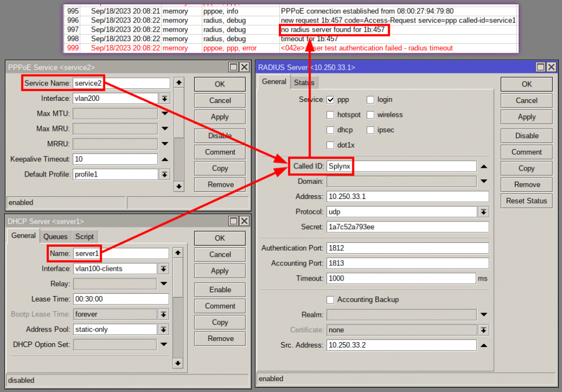
Task: Open the Certificate dropdown showing none
Action: (485, 329)
